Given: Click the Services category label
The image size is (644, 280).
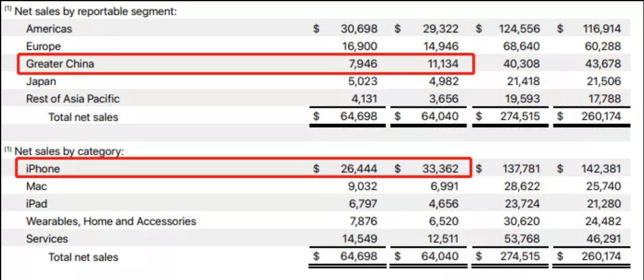Looking at the screenshot, I should tap(47, 239).
